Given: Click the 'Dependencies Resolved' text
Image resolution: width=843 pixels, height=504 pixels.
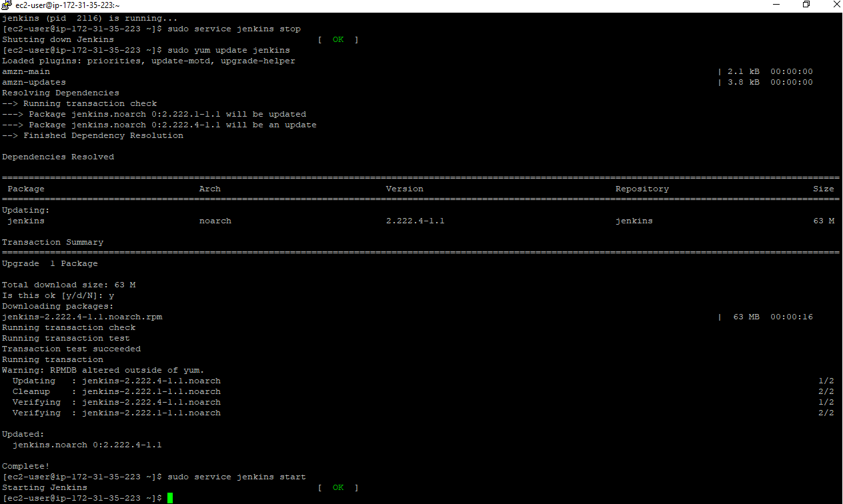Looking at the screenshot, I should point(58,157).
